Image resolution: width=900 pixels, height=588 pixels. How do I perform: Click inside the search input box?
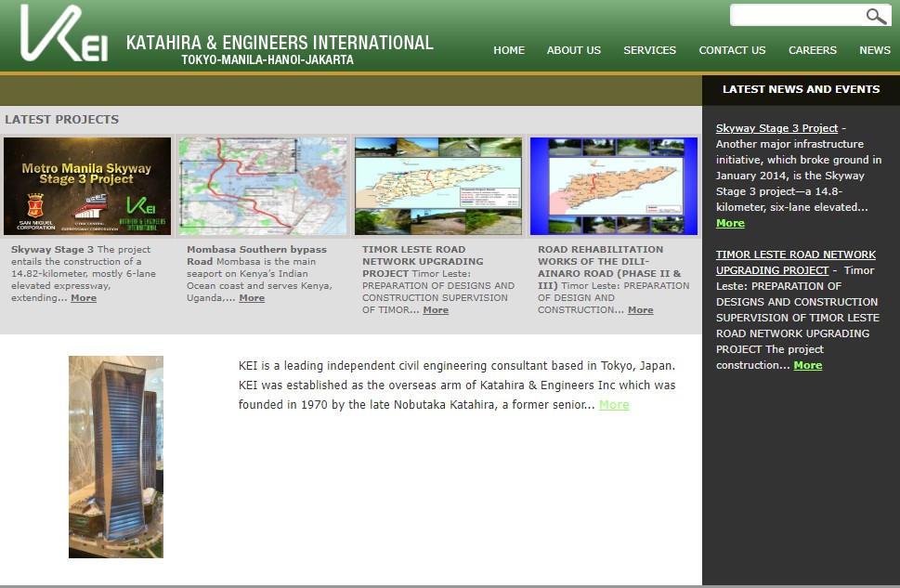799,15
